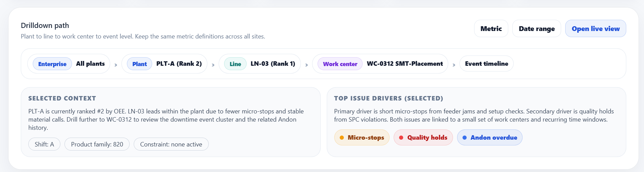Navigate to Plant PLT-A (Rank 2)

coord(164,64)
